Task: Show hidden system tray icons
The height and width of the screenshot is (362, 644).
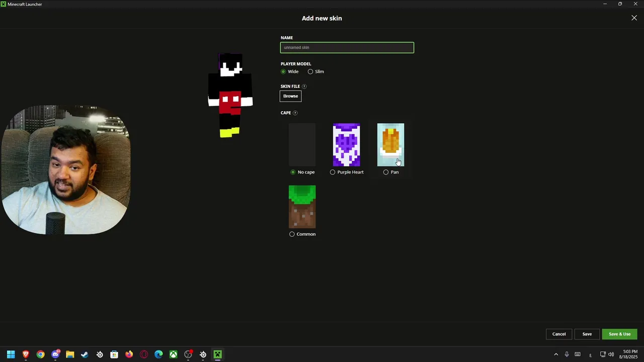Action: point(556,354)
